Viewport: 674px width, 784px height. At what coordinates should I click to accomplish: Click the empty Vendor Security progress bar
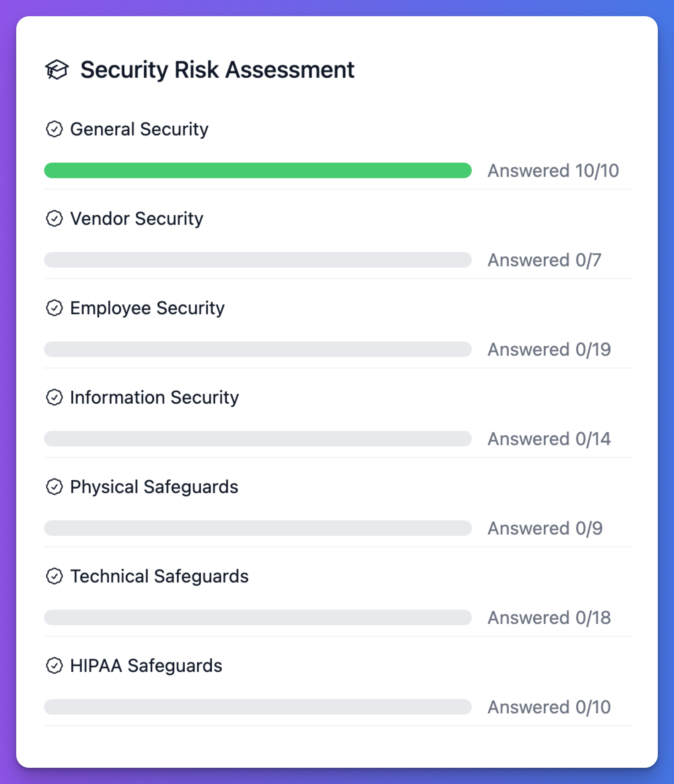(258, 260)
